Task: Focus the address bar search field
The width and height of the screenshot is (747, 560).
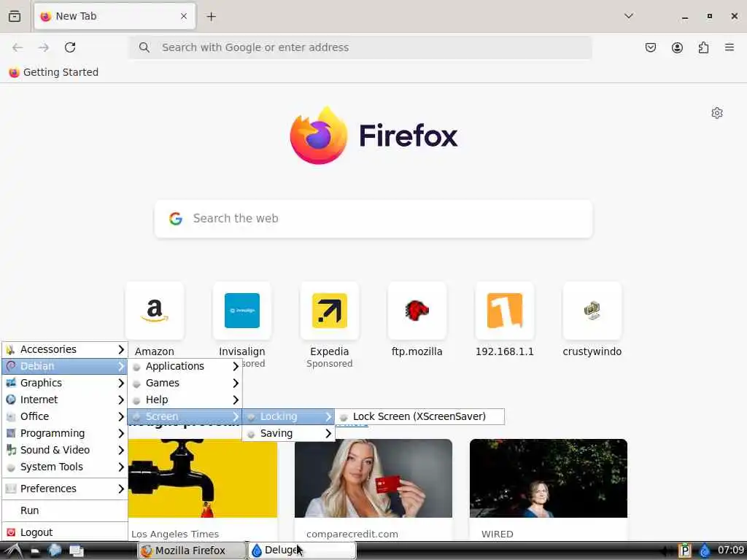Action: pyautogui.click(x=360, y=47)
